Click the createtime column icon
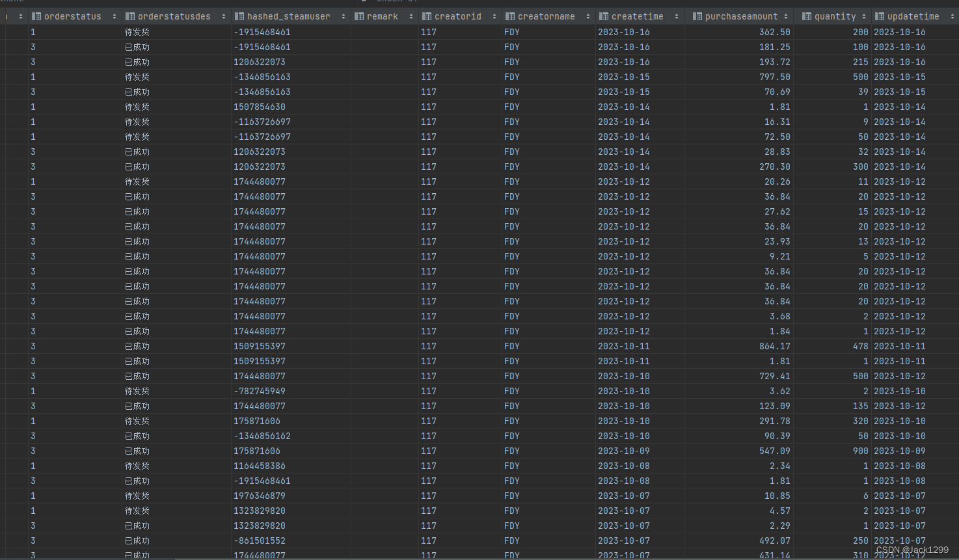The width and height of the screenshot is (959, 560). pyautogui.click(x=604, y=16)
